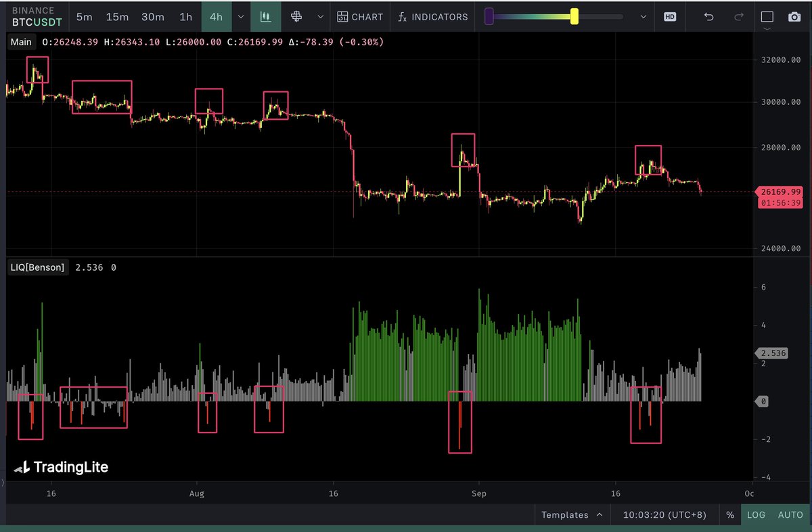Click the 30000.00 price axis label
This screenshot has height=532, width=812.
tap(780, 102)
